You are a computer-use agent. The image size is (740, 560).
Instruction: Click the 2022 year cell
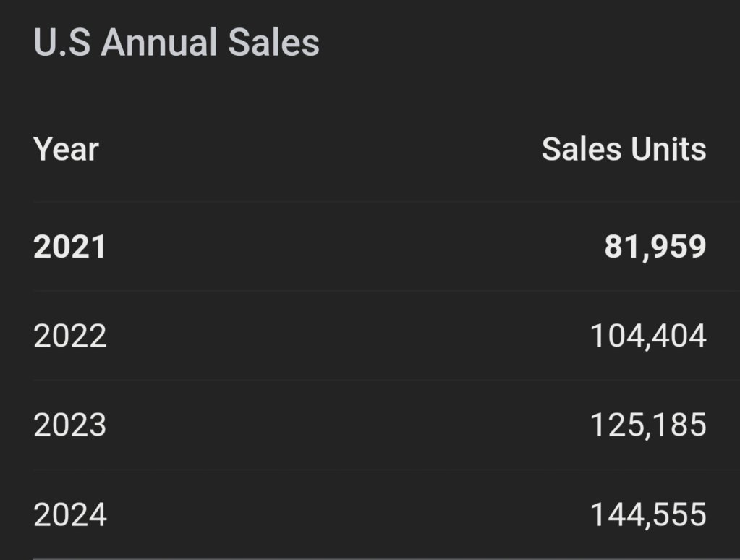click(70, 336)
